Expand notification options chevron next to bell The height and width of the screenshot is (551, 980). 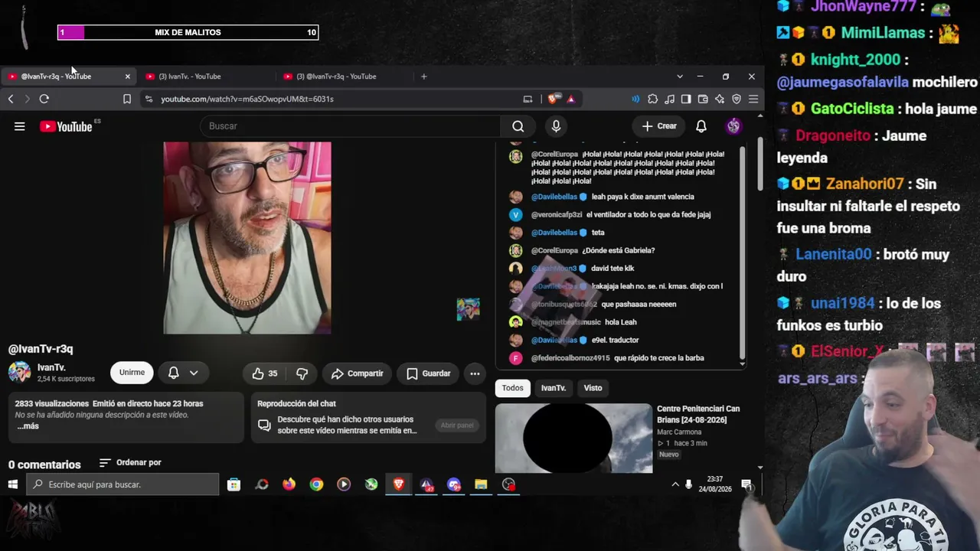[194, 373]
